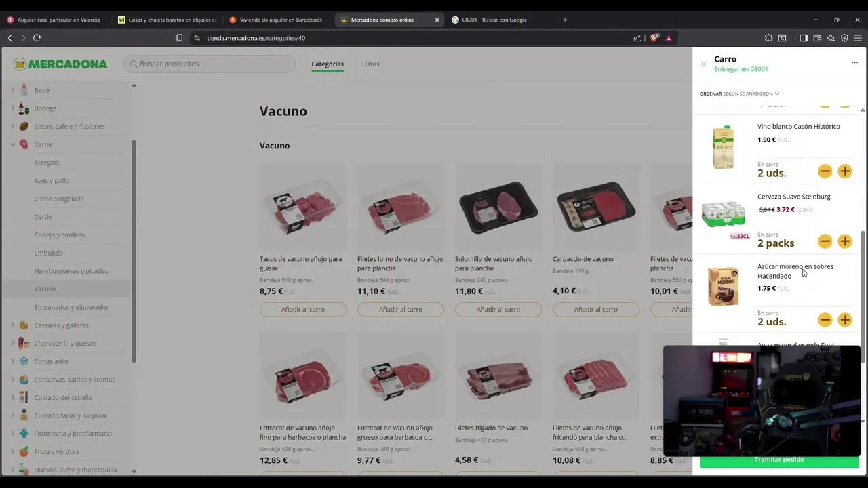Click the browser back arrow
Viewport: 868px width, 488px height.
pos(10,38)
